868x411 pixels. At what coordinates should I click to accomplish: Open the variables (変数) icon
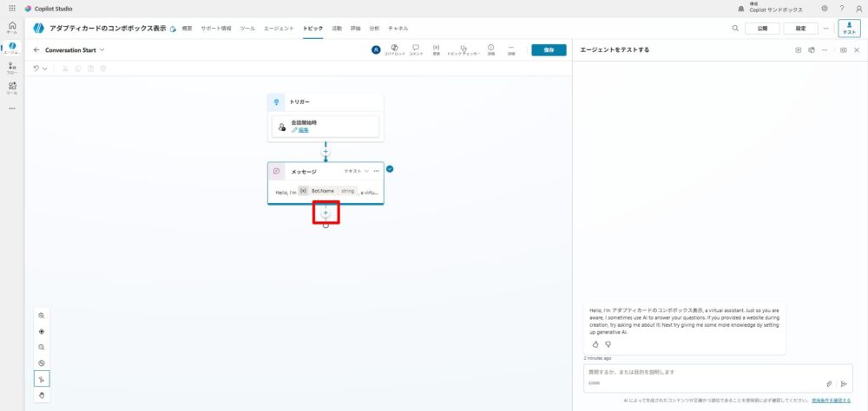click(x=436, y=49)
